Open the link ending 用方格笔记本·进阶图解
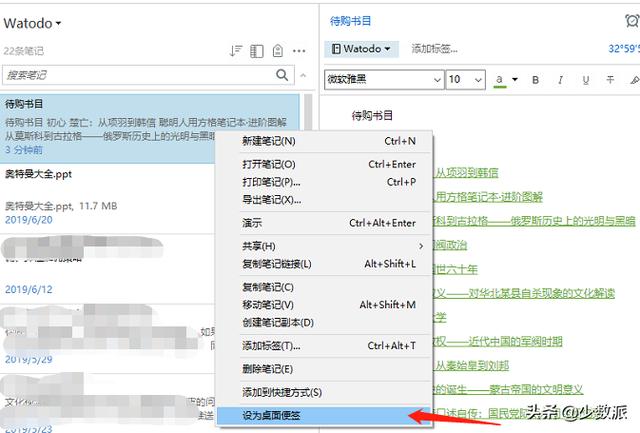The height and width of the screenshot is (433, 640). (488, 197)
